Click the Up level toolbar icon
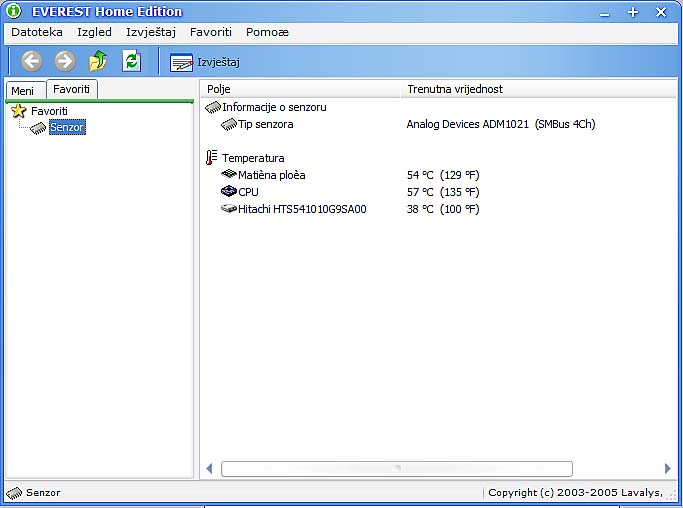Viewport: 683px width, 508px height. (98, 62)
